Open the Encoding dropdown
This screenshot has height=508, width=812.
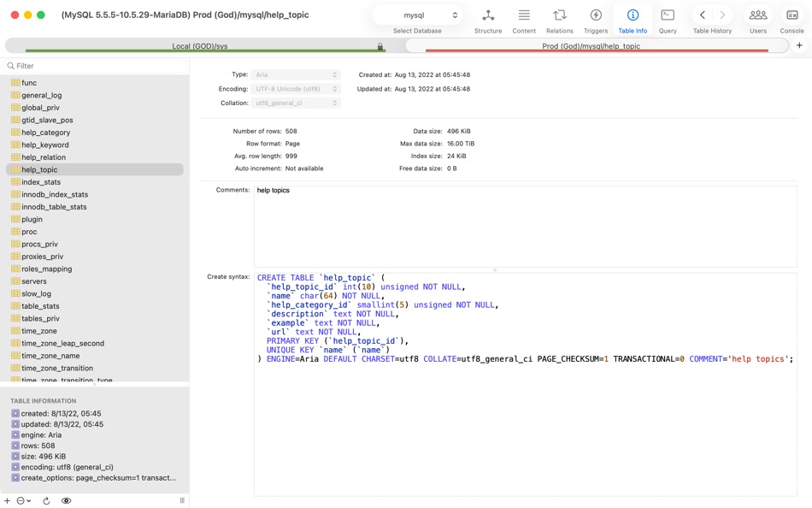pos(296,89)
